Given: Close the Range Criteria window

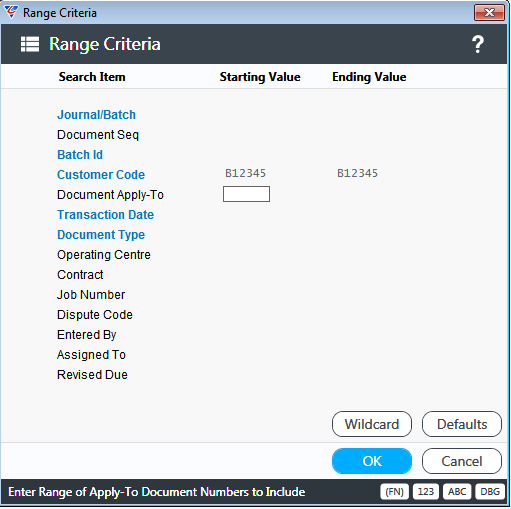Looking at the screenshot, I should coord(489,13).
